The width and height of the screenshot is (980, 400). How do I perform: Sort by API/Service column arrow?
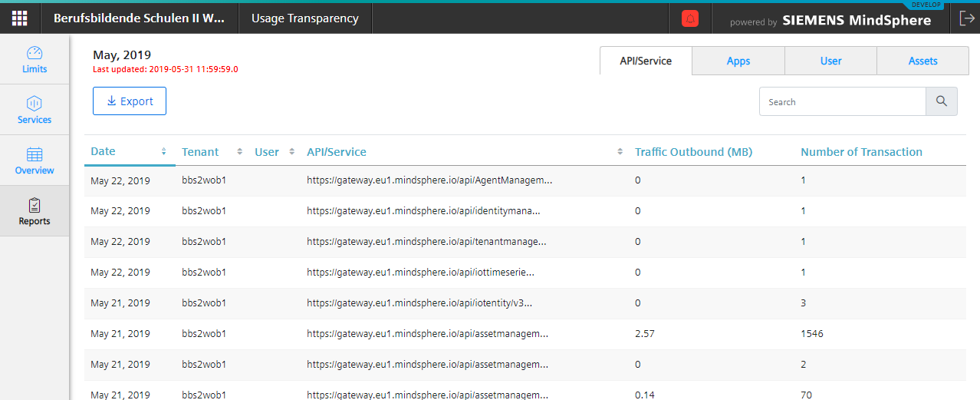click(620, 152)
